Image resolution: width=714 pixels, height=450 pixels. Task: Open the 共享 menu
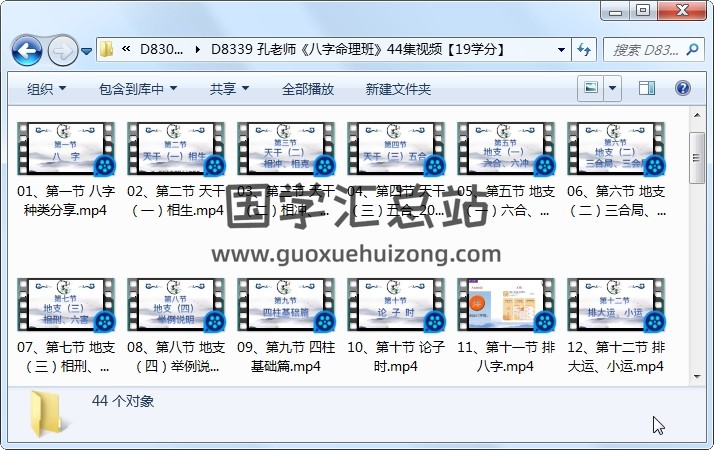click(229, 89)
